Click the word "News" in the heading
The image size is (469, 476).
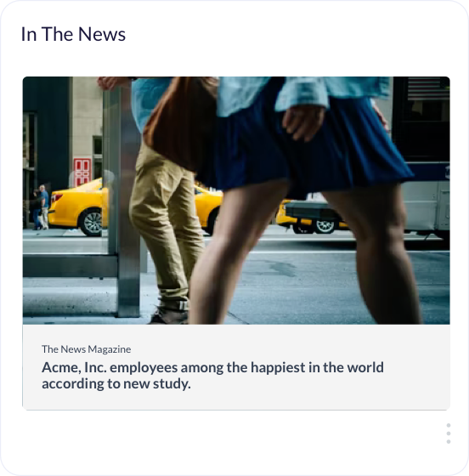coord(102,34)
